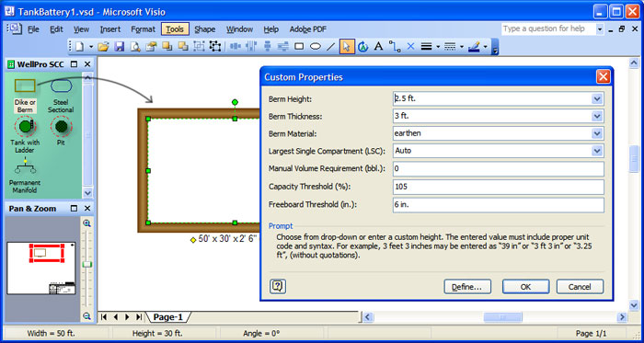Viewport: 644px width, 343px height.
Task: Open Print Preview from the toolbar
Action: tap(135, 46)
